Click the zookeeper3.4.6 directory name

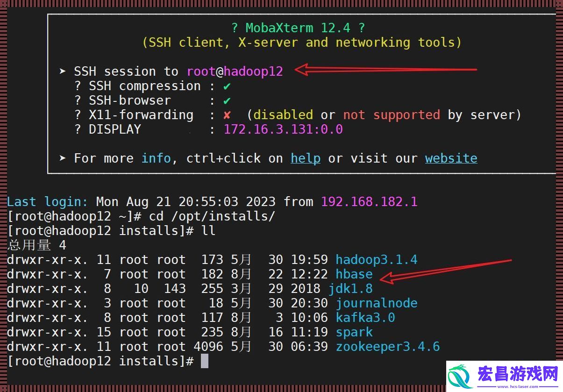coord(388,347)
